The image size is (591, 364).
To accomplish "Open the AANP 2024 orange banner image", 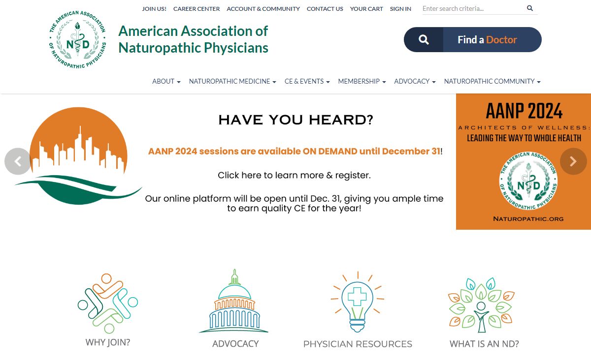I will tap(524, 161).
